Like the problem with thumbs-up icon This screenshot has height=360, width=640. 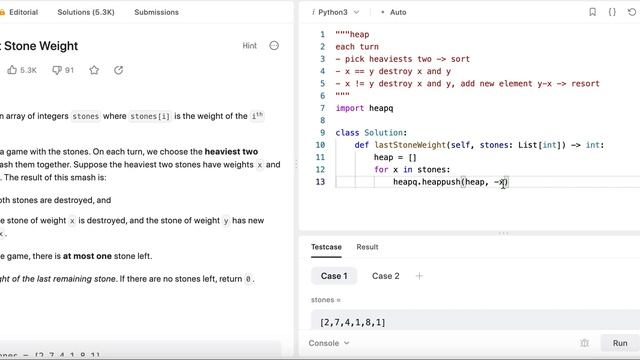click(12, 70)
